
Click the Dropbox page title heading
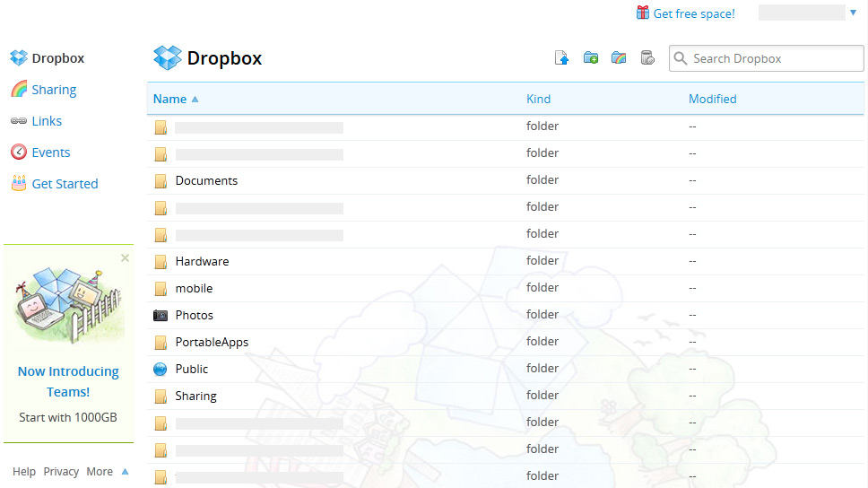coord(224,58)
